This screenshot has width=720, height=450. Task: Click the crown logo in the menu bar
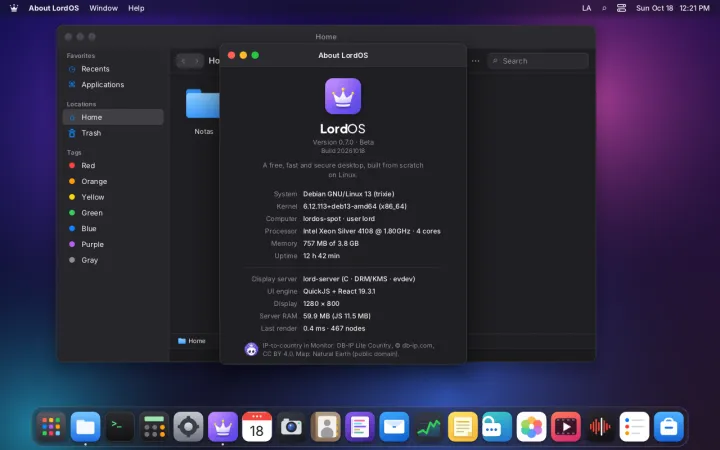(x=14, y=8)
